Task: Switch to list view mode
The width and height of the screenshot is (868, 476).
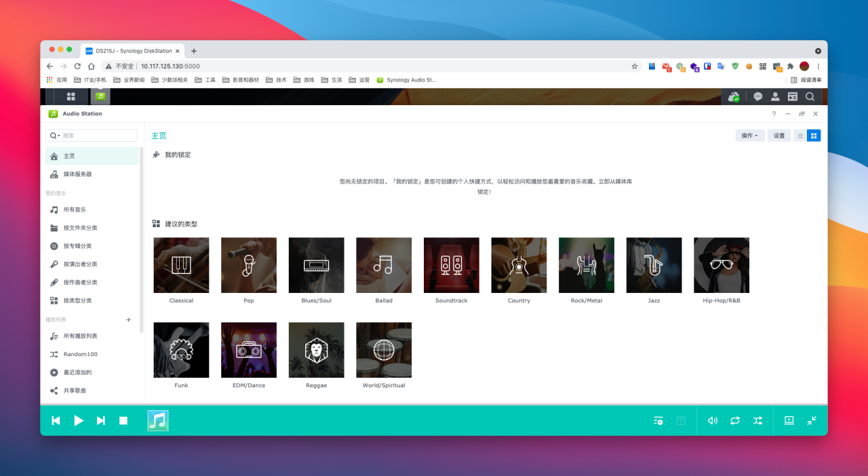Action: (802, 135)
